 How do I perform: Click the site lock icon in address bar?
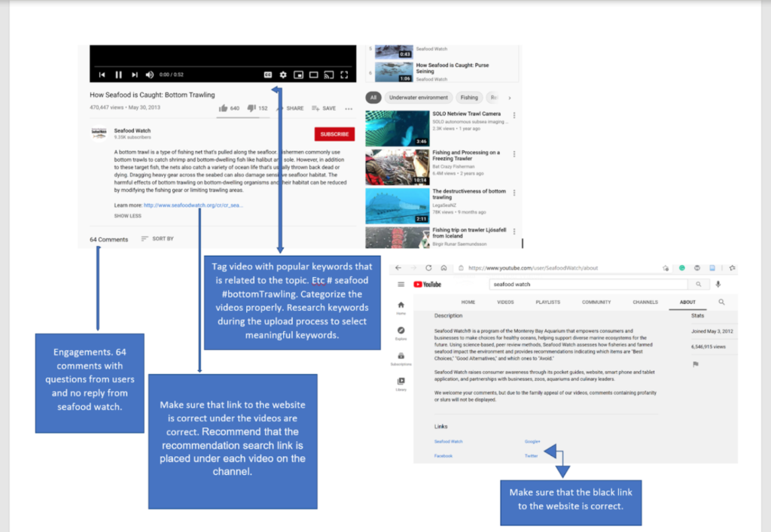461,268
